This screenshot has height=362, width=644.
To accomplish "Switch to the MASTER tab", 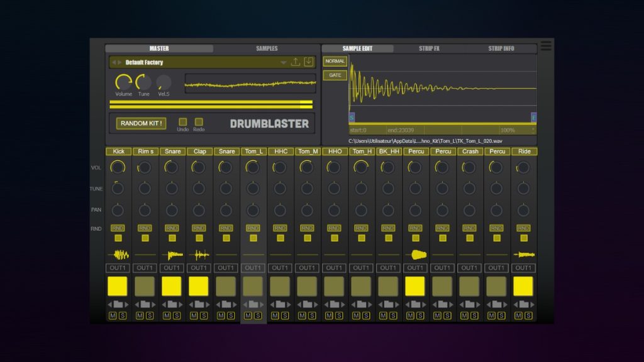I will [159, 48].
